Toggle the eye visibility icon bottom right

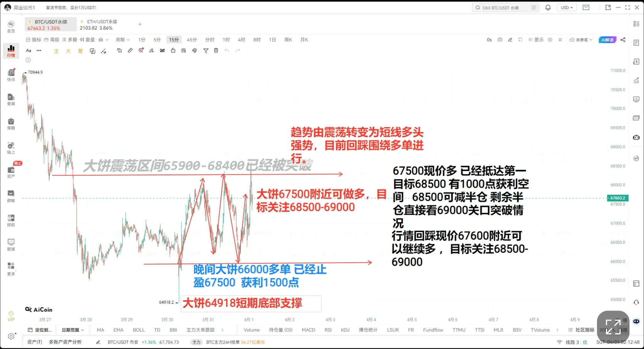coord(636,321)
